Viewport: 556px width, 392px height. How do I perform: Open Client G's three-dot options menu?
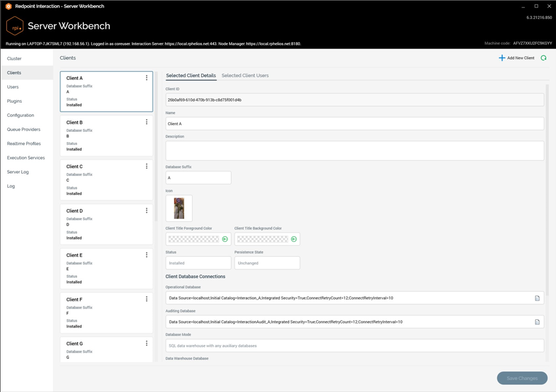pos(147,343)
